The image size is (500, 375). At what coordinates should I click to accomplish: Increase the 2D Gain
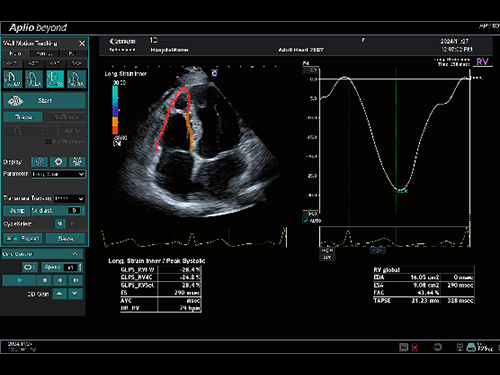tap(59, 294)
